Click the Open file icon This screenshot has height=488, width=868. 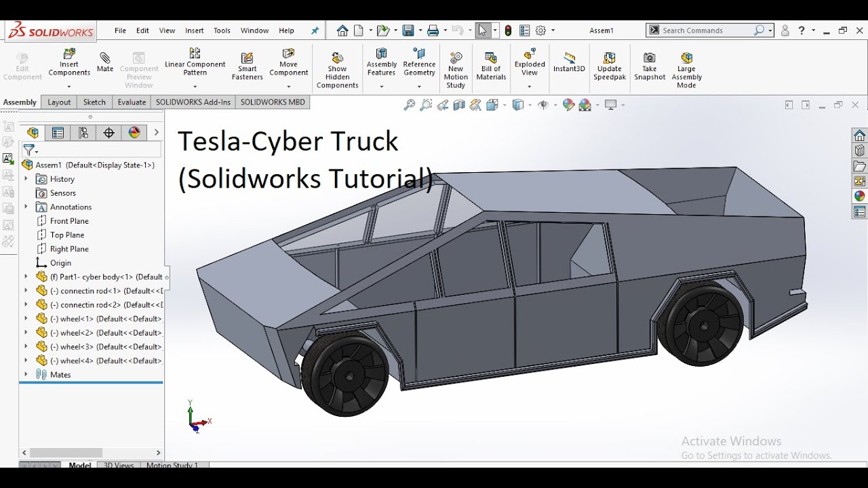(x=382, y=30)
